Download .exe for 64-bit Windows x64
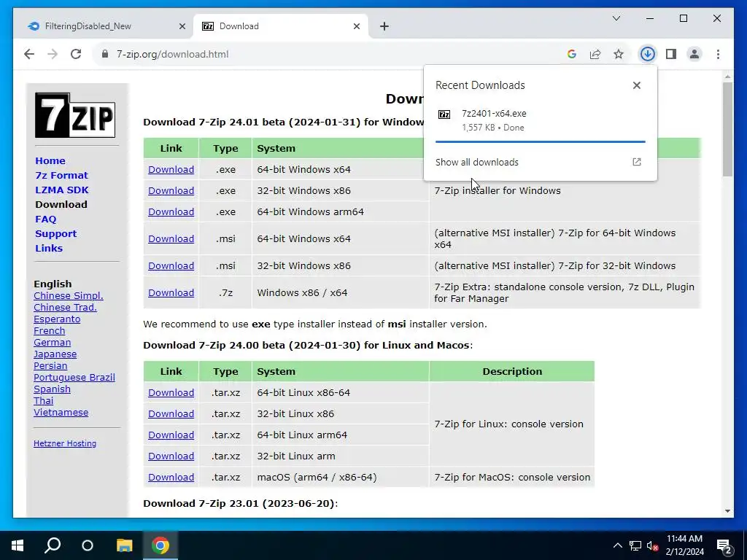Viewport: 747px width, 560px height. click(x=171, y=169)
